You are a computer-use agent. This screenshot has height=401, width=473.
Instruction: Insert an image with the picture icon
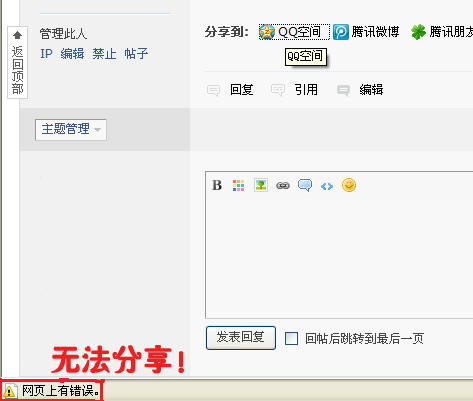[261, 185]
